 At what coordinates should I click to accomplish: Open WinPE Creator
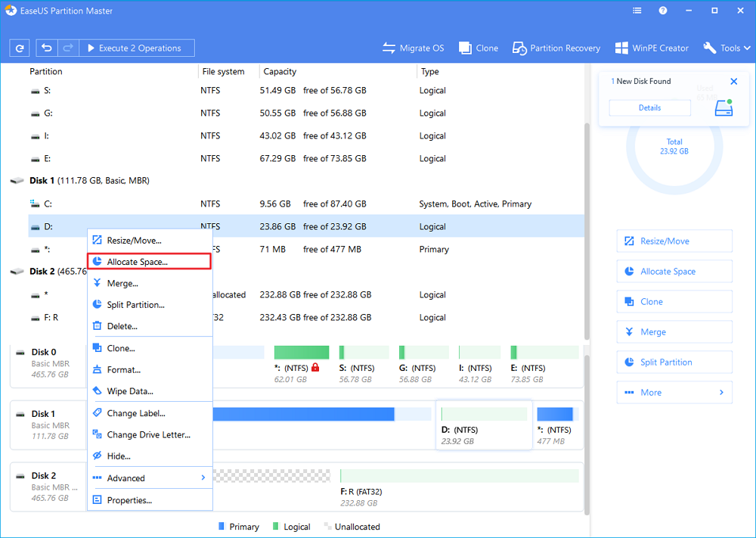pyautogui.click(x=651, y=48)
